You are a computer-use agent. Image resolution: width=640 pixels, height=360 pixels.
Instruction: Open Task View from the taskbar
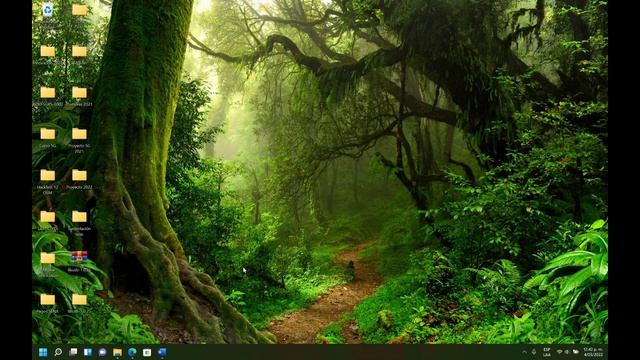pos(73,352)
